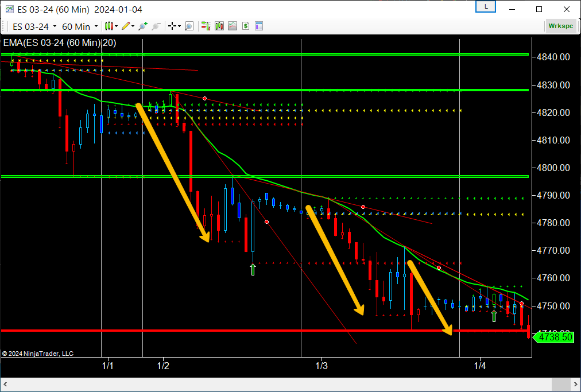Expand the chart style dropdown arrow
The width and height of the screenshot is (581, 392).
coord(117,26)
